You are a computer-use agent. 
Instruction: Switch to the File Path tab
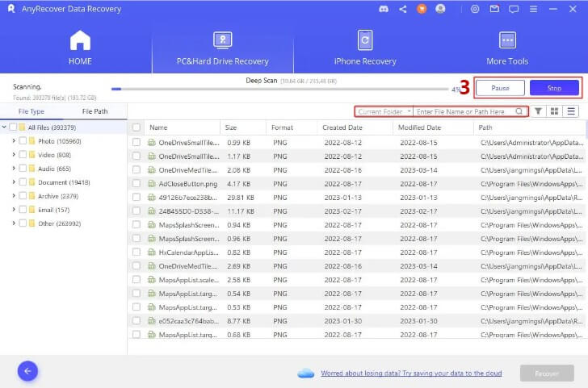click(95, 111)
